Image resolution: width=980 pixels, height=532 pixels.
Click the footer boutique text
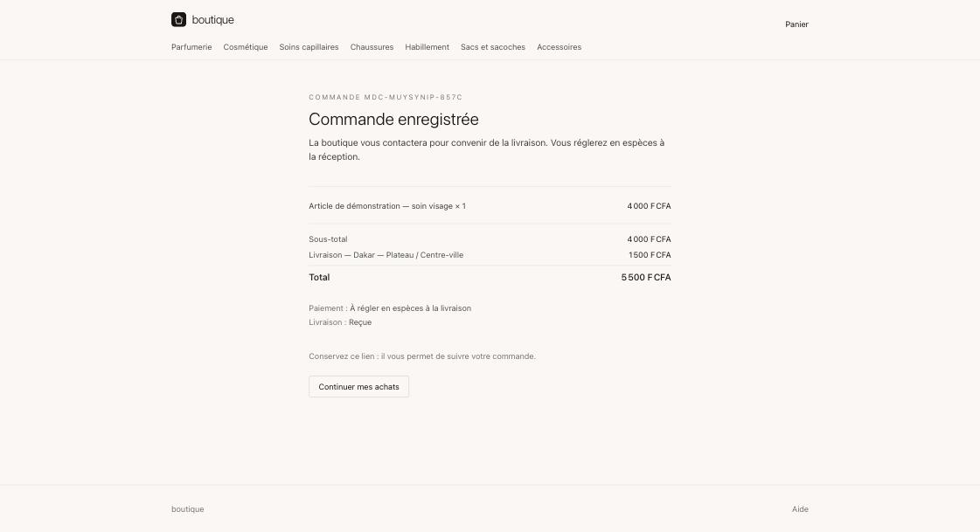pos(187,509)
